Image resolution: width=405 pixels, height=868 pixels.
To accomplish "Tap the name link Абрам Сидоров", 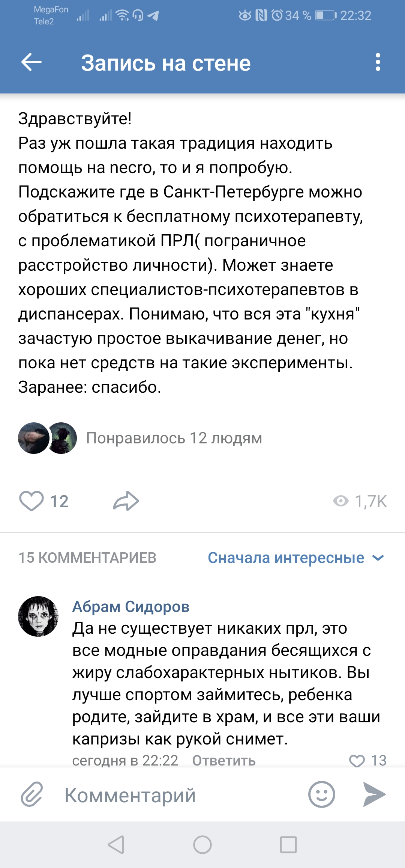I will (131, 607).
